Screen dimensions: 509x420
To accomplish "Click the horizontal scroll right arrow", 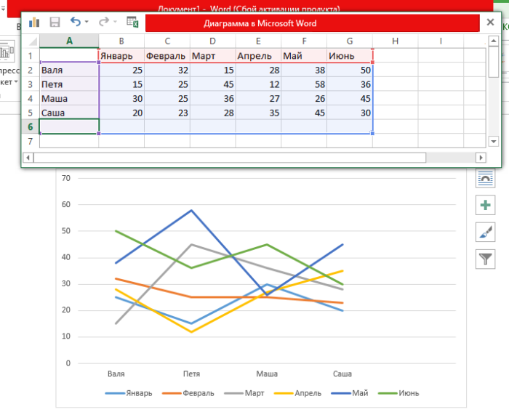I will point(481,158).
